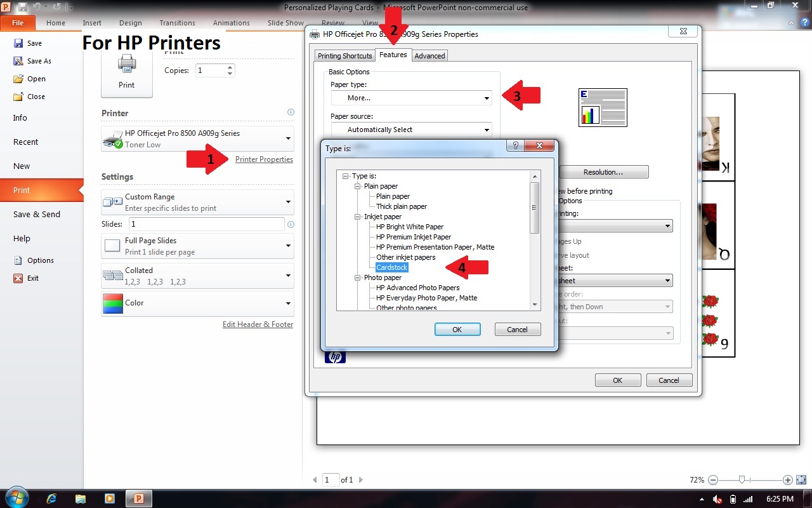Select HP Advanced Photo Papers
Screen dimensions: 812x508
pos(418,288)
